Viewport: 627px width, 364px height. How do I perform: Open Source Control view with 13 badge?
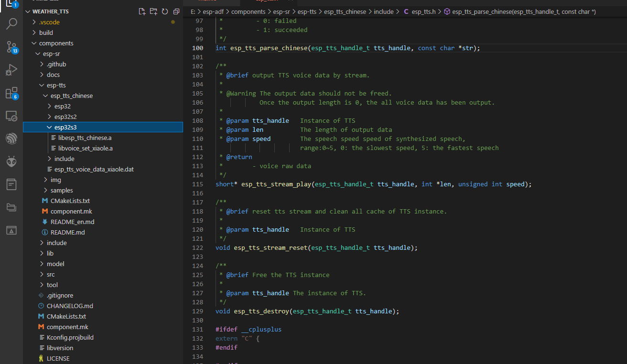tap(11, 47)
